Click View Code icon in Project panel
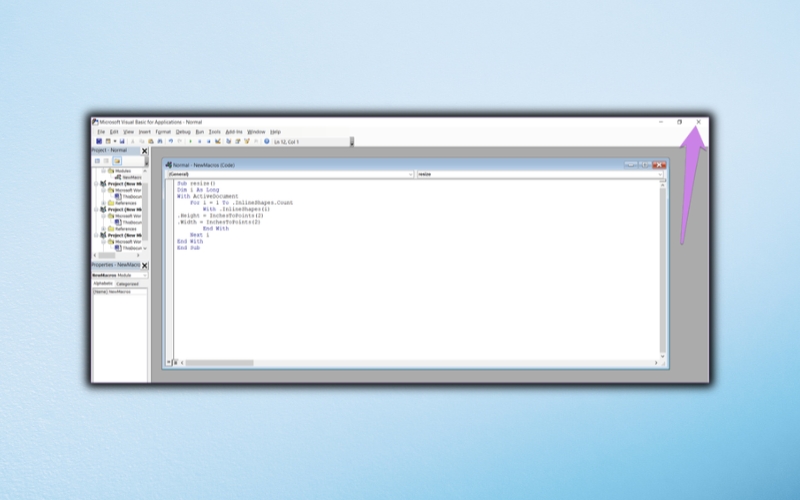Image resolution: width=800 pixels, height=500 pixels. [97, 161]
